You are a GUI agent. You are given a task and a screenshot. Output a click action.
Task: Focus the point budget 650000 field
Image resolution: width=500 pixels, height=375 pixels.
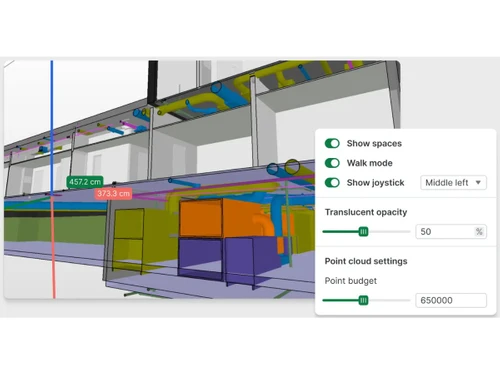451,300
